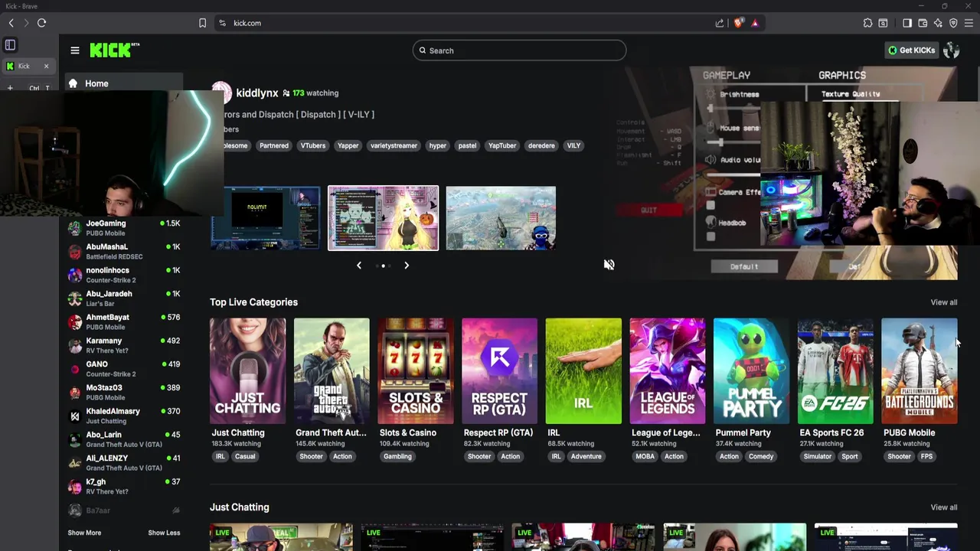Open Karamany channel in sidebar
Viewport: 980px width, 551px height.
tap(124, 345)
